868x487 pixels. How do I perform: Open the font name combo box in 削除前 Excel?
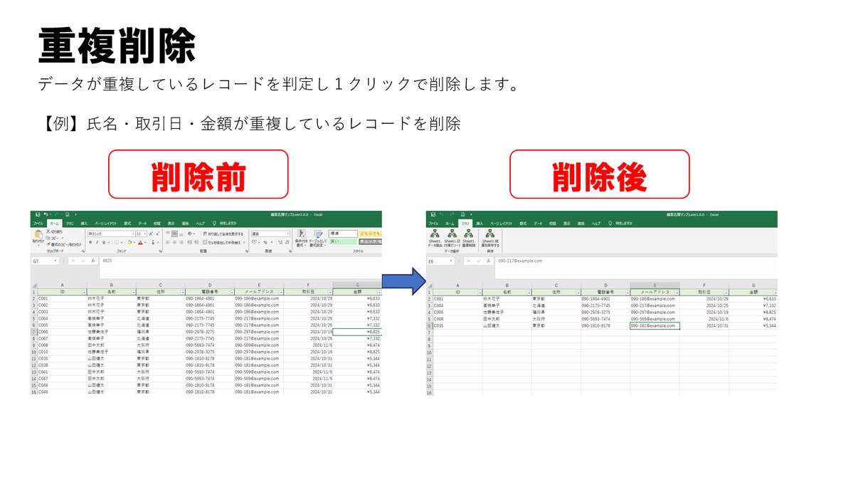click(111, 234)
